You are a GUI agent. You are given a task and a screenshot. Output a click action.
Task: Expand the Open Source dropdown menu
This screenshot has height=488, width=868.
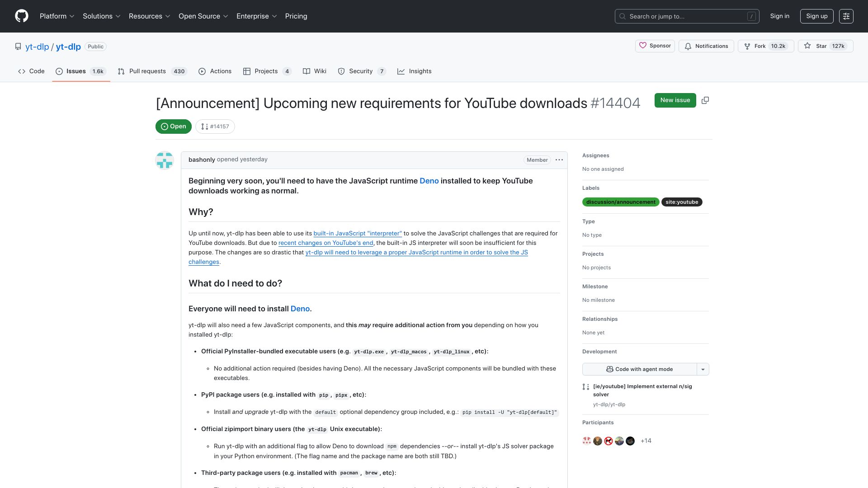point(203,16)
